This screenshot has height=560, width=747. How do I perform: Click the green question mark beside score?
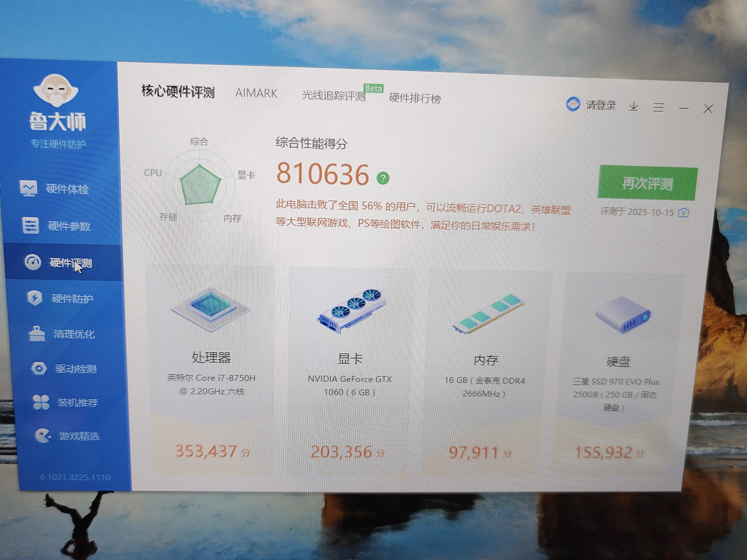383,178
